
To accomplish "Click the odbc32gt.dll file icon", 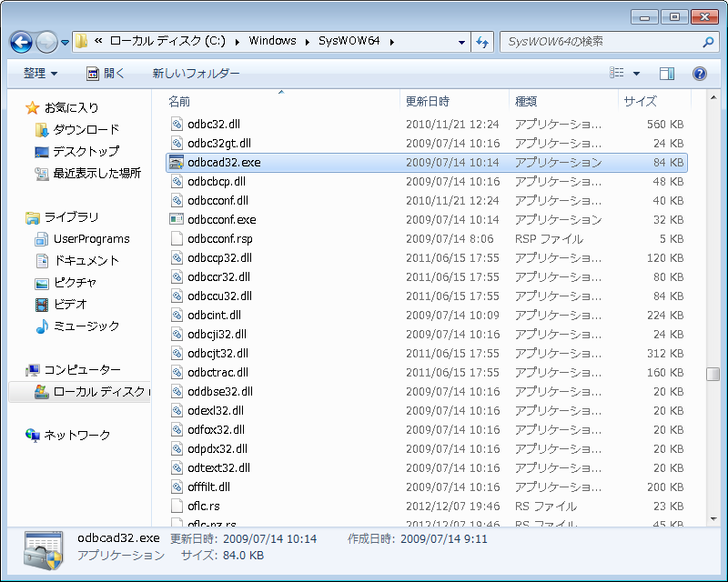I will tap(177, 143).
